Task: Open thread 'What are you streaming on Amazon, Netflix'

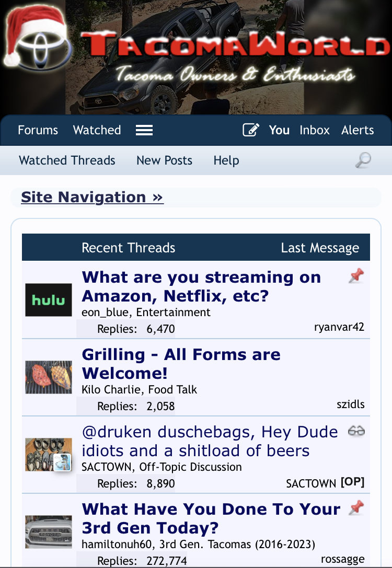Action: tap(201, 286)
